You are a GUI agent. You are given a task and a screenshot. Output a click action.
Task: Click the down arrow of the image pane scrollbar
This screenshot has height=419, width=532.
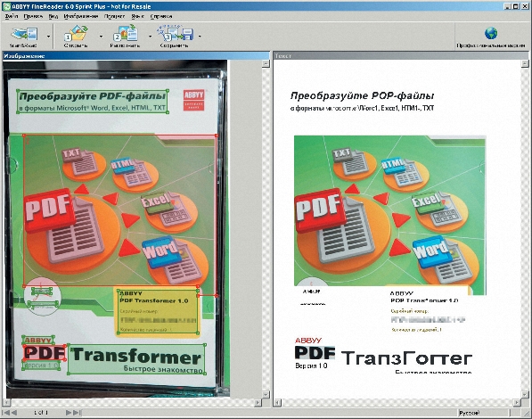266,395
